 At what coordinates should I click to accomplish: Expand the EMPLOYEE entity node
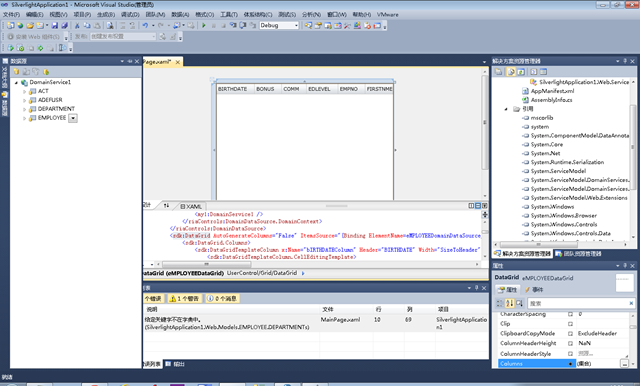24,118
